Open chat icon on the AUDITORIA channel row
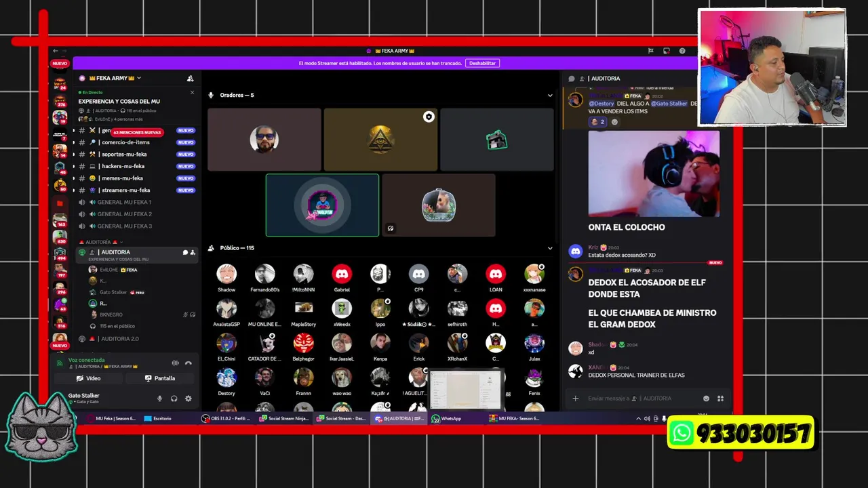Image resolution: width=868 pixels, height=488 pixels. click(x=185, y=252)
